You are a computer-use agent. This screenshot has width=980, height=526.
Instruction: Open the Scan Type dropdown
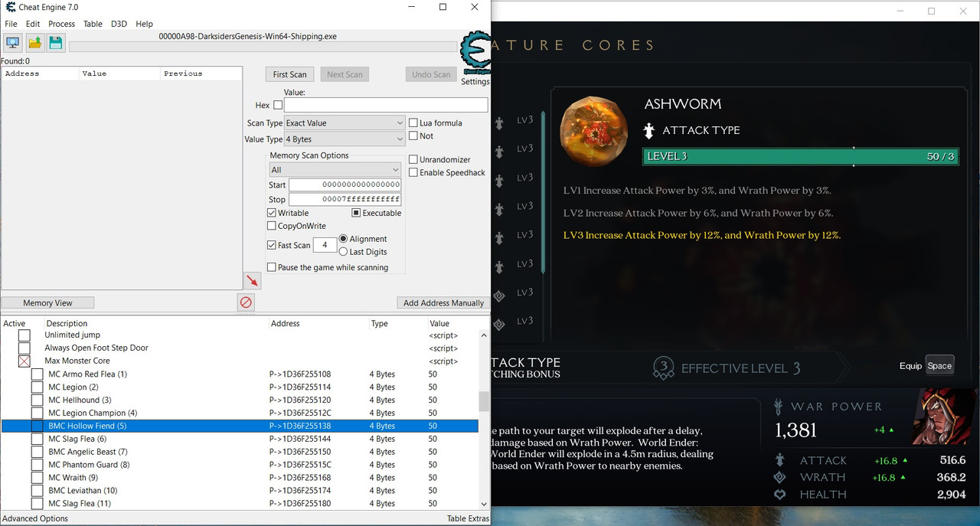(345, 123)
